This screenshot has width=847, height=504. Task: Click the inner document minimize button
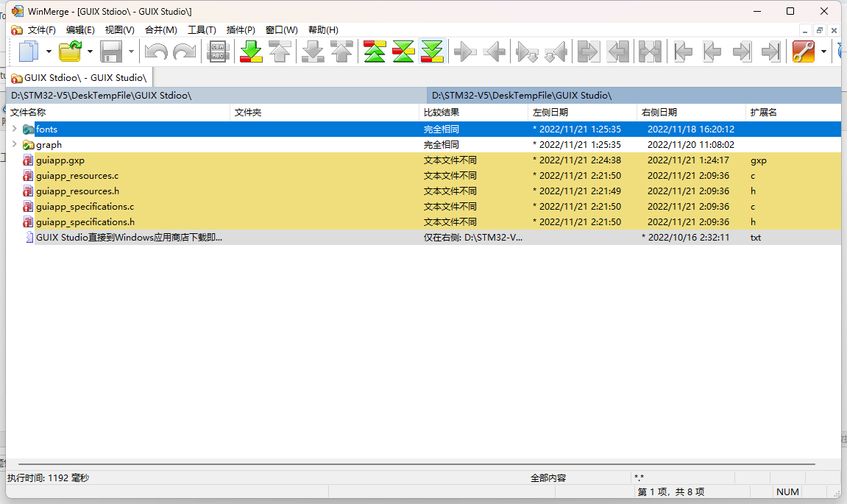click(805, 30)
